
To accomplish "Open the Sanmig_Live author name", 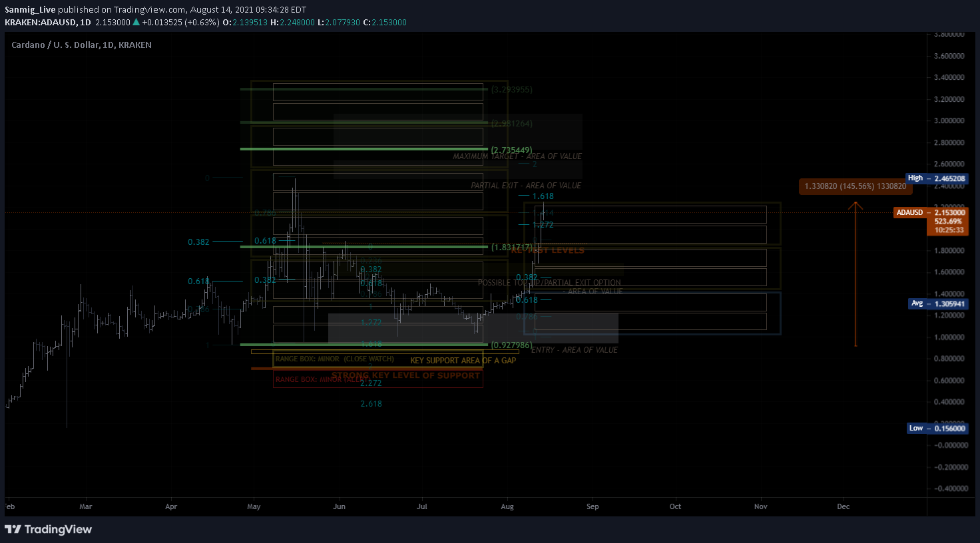I will tap(30, 10).
